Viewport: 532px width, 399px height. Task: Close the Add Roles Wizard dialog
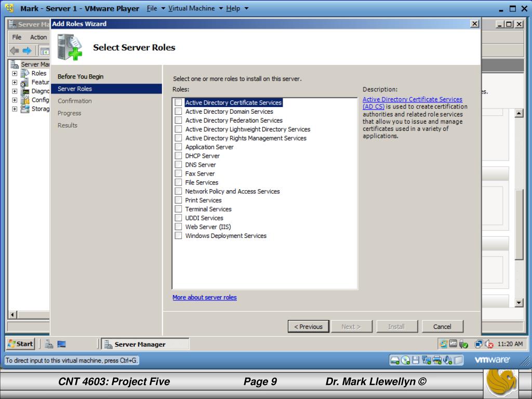(x=475, y=24)
